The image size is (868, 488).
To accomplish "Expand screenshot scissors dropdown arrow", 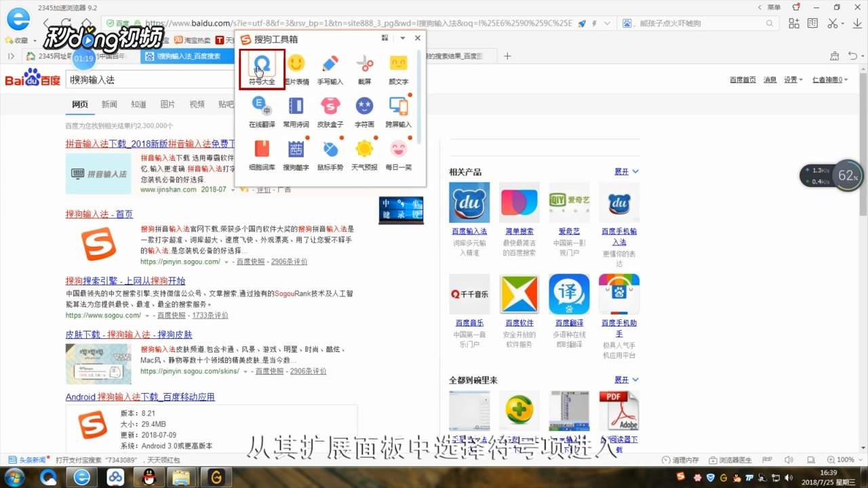I will pyautogui.click(x=843, y=24).
